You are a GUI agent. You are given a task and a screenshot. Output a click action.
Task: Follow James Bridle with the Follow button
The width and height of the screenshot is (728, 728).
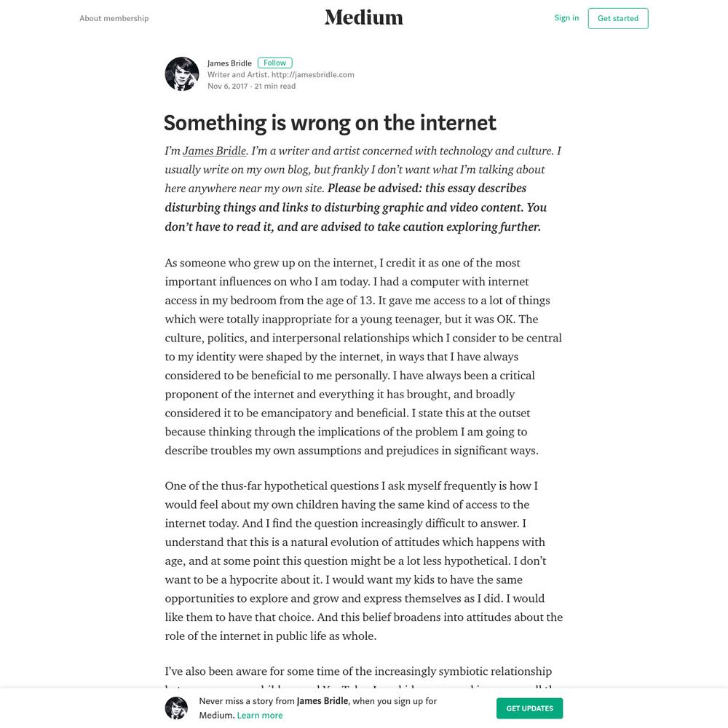point(275,63)
